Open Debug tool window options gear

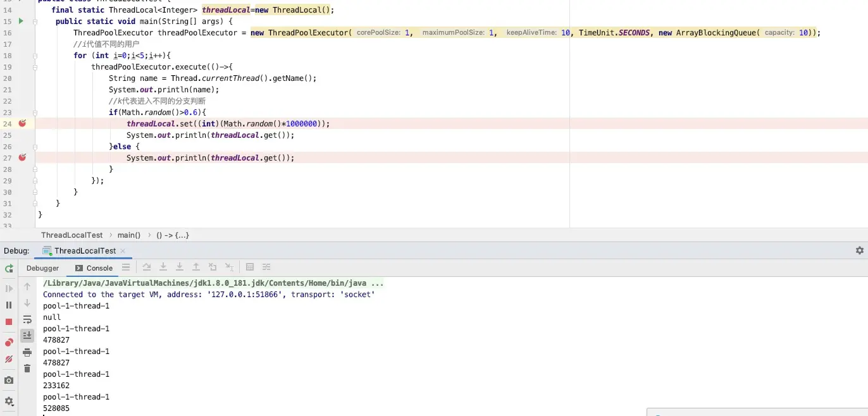click(860, 250)
